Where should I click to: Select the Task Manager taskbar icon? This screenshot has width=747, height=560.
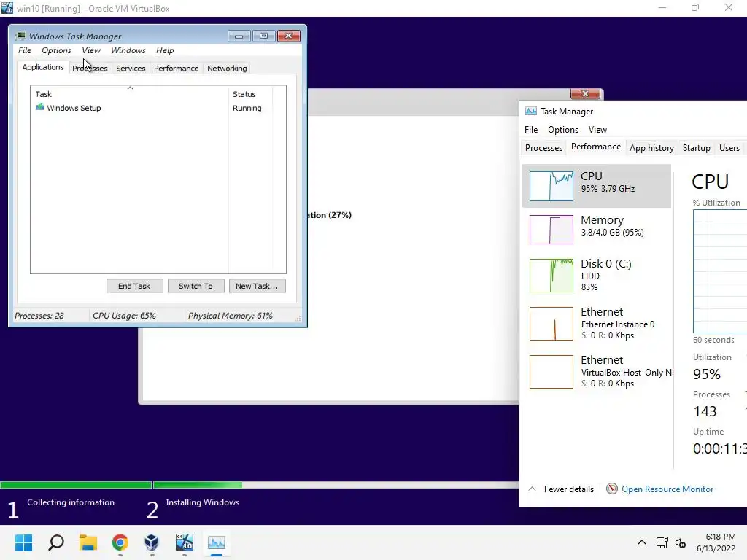(216, 542)
